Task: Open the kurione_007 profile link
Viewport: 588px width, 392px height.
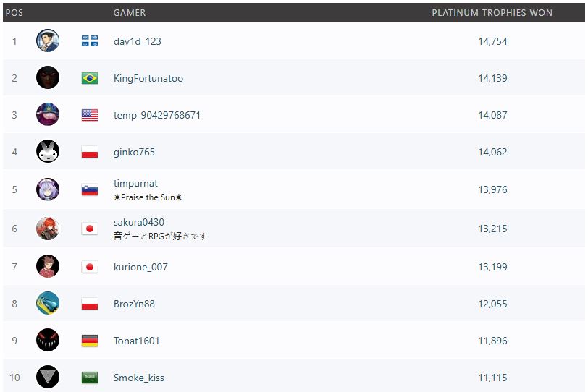Action: (x=140, y=267)
